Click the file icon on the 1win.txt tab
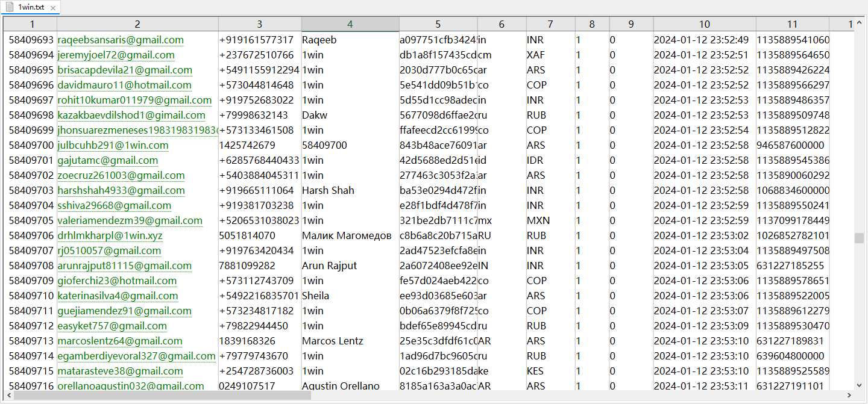Image resolution: width=868 pixels, height=404 pixels. tap(10, 7)
